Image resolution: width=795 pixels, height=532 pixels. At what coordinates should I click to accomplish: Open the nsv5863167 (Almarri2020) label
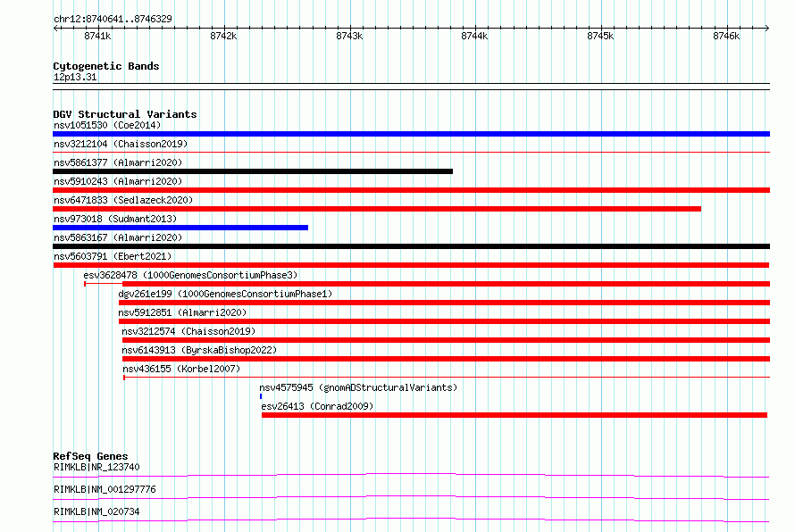(118, 237)
